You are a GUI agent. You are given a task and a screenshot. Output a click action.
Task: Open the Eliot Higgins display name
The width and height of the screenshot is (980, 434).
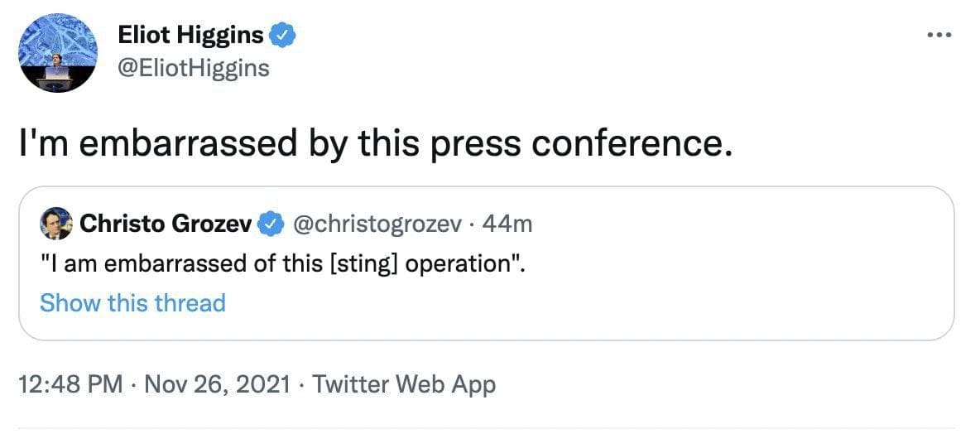point(191,36)
